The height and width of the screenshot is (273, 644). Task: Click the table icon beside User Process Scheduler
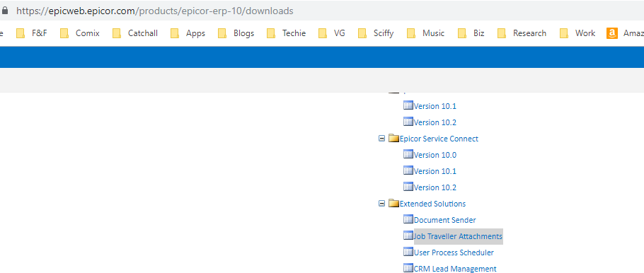click(408, 252)
